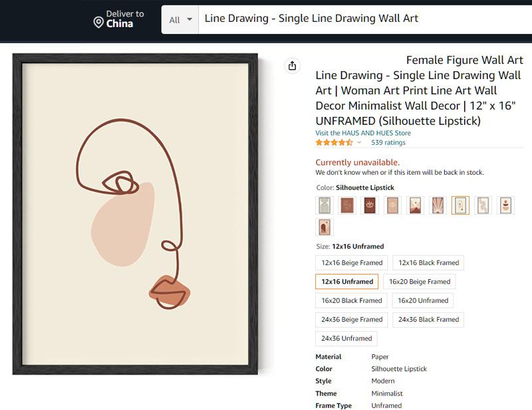Choose 12x16 Beige Framed size
This screenshot has height=410, width=532.
[x=352, y=263]
